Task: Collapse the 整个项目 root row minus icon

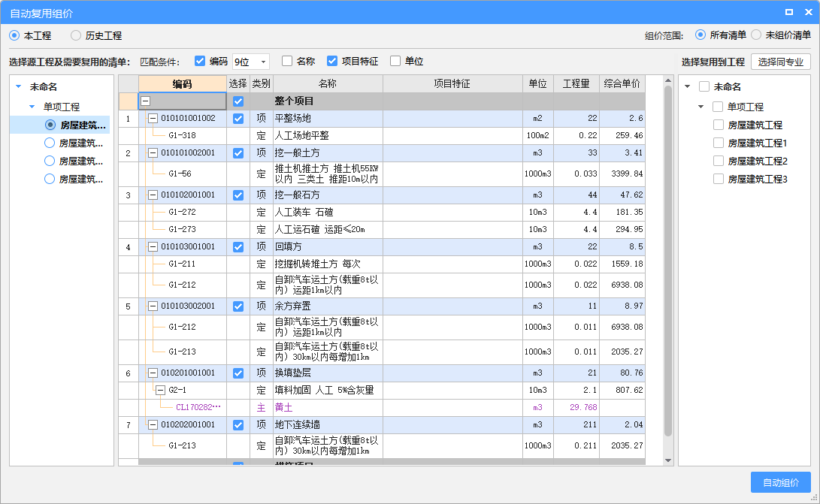Action: [x=145, y=101]
